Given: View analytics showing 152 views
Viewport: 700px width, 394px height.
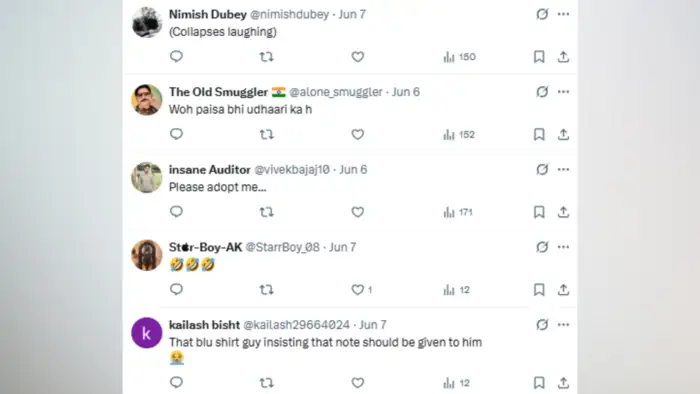Looking at the screenshot, I should click(x=459, y=134).
